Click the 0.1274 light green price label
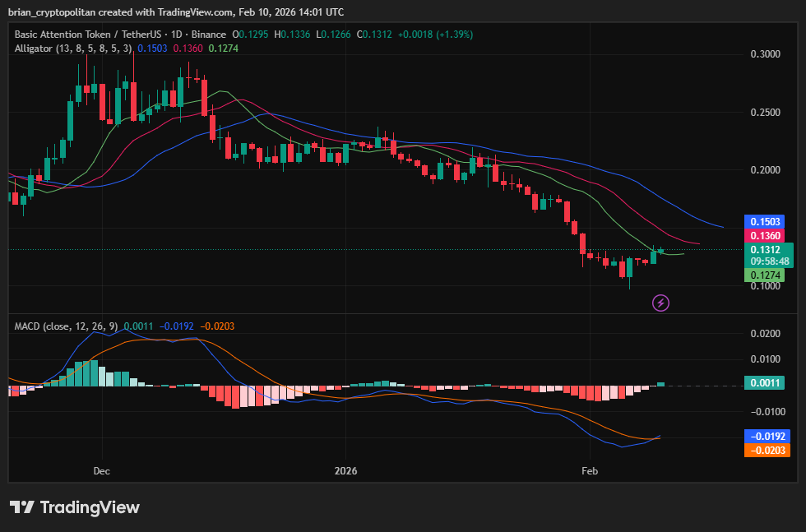806x532 pixels. (x=764, y=275)
